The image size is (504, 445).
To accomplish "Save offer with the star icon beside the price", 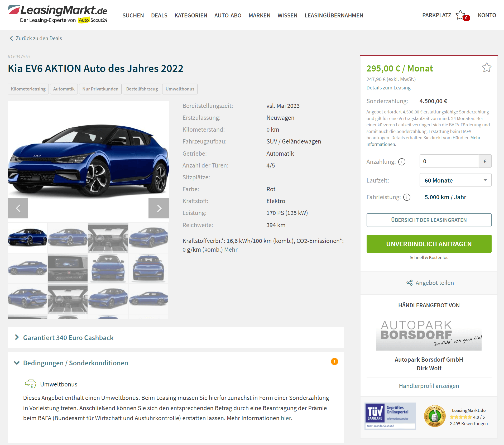I will click(x=487, y=68).
